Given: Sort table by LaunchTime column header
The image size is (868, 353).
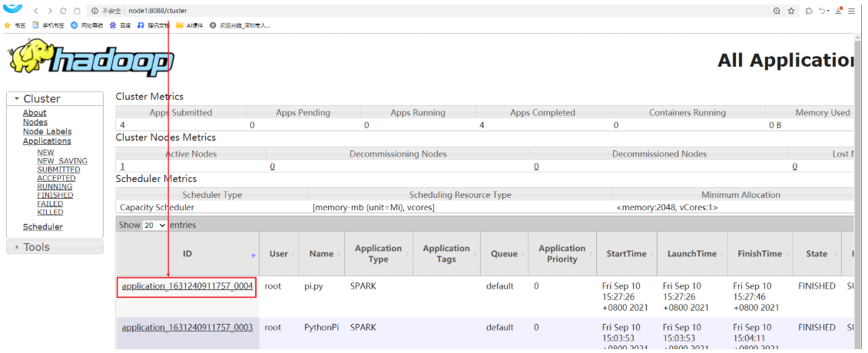Looking at the screenshot, I should click(692, 253).
